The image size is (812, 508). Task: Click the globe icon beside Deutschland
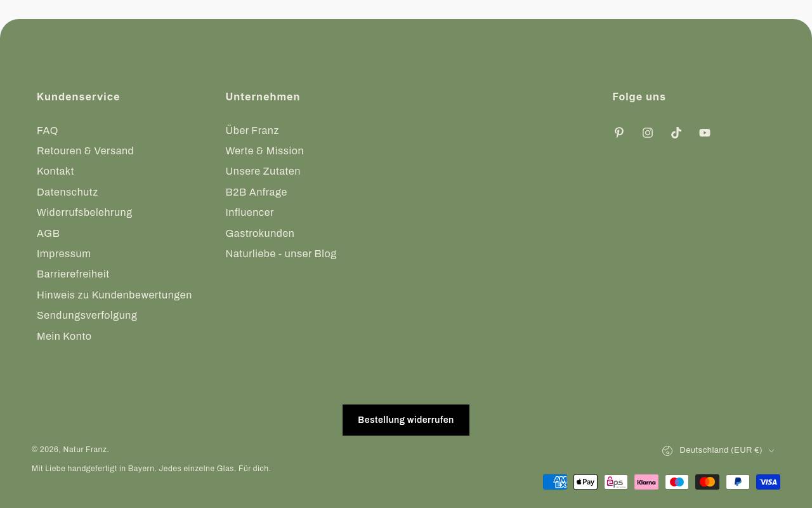667,451
